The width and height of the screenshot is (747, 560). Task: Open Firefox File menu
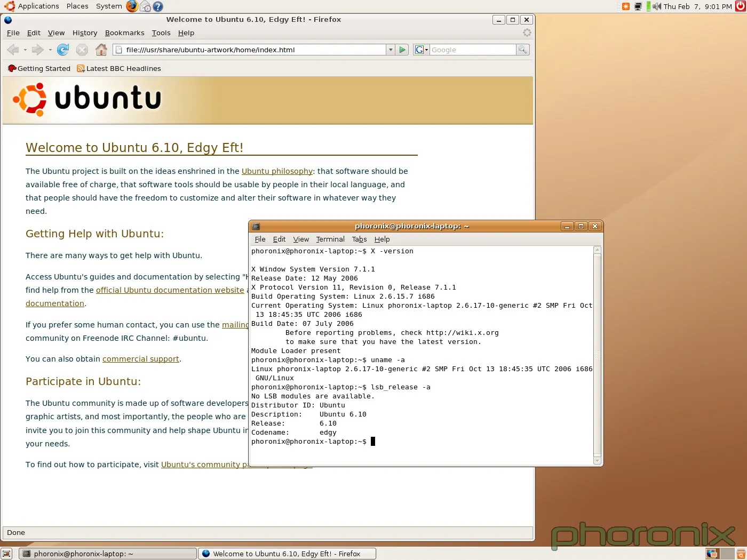coord(13,33)
